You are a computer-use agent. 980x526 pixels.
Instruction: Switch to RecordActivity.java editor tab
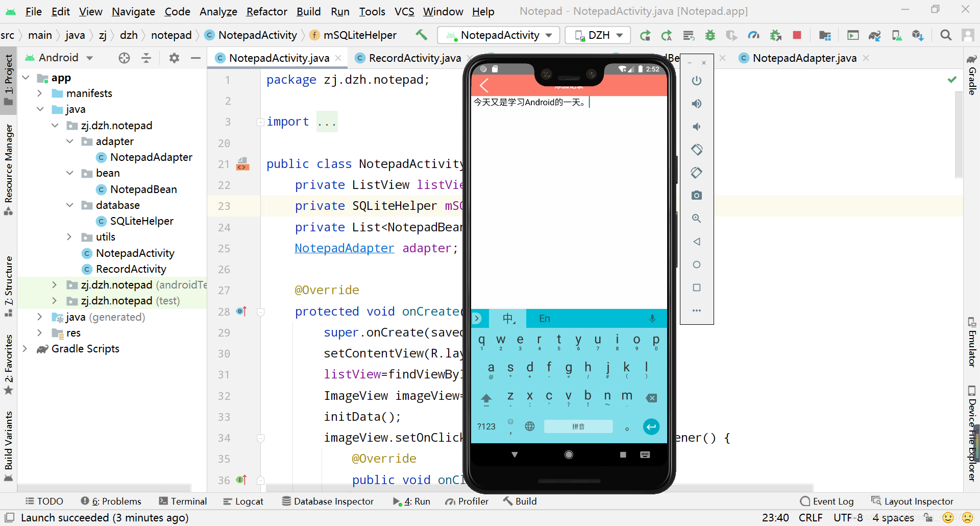point(414,58)
